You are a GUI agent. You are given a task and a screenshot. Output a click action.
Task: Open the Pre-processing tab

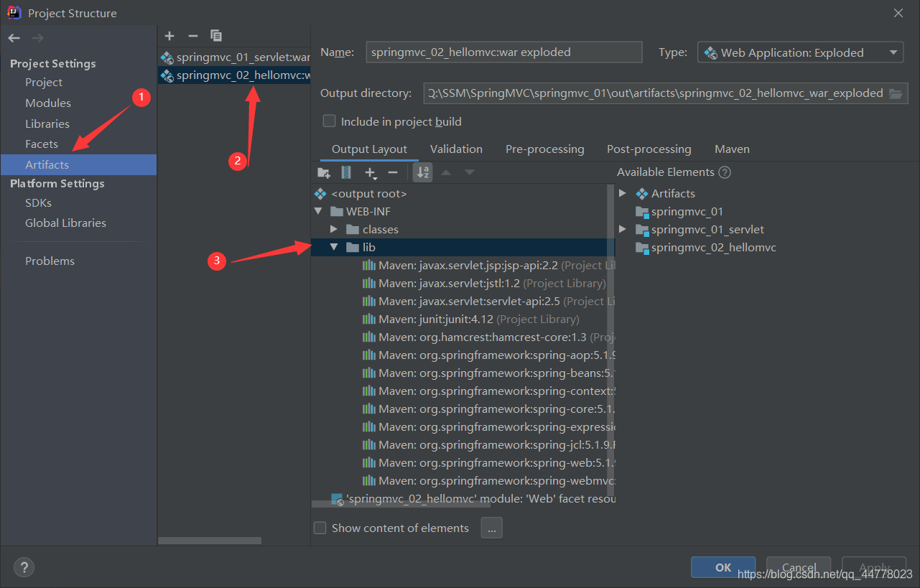[x=545, y=149]
